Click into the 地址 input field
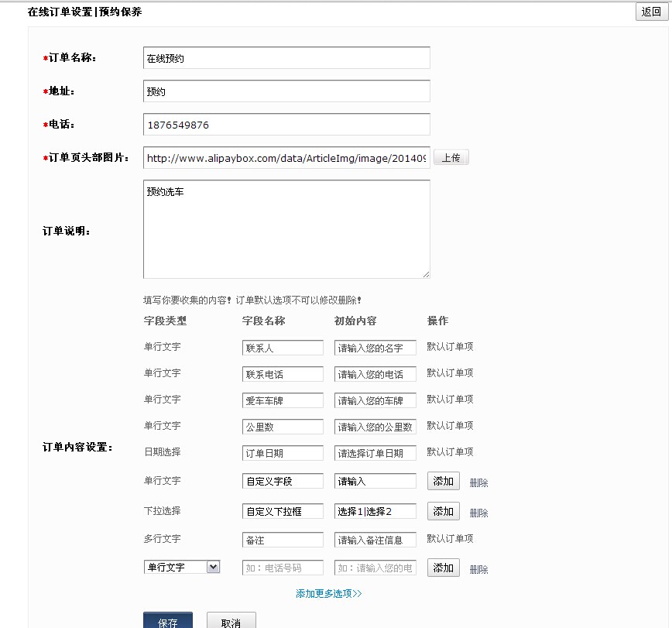The image size is (672, 628). pyautogui.click(x=286, y=91)
